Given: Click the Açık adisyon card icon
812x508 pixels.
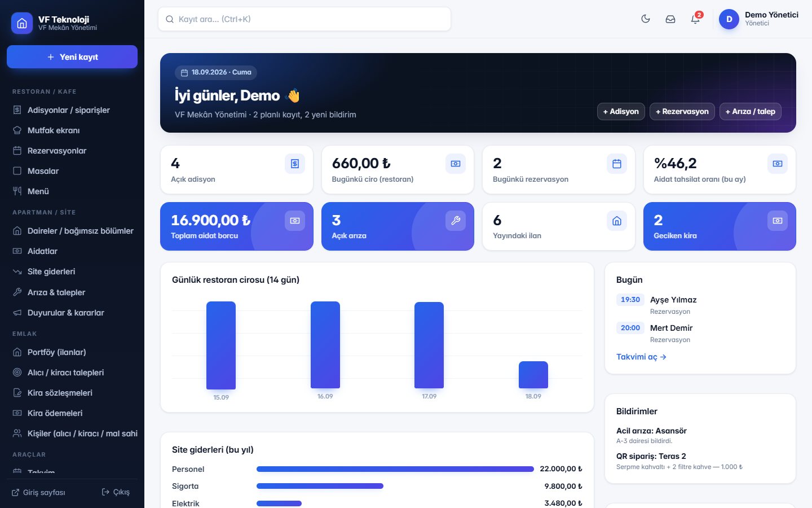Looking at the screenshot, I should 295,164.
